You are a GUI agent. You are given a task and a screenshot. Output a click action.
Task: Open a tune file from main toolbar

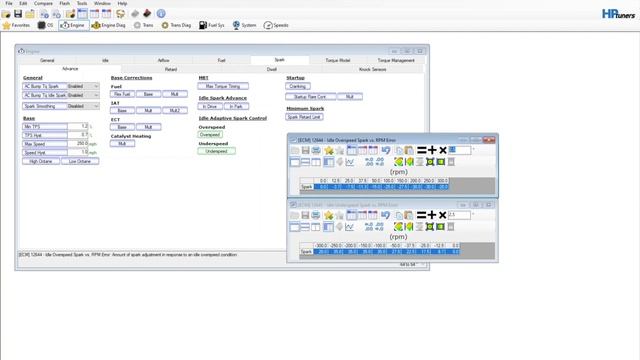tap(6, 14)
